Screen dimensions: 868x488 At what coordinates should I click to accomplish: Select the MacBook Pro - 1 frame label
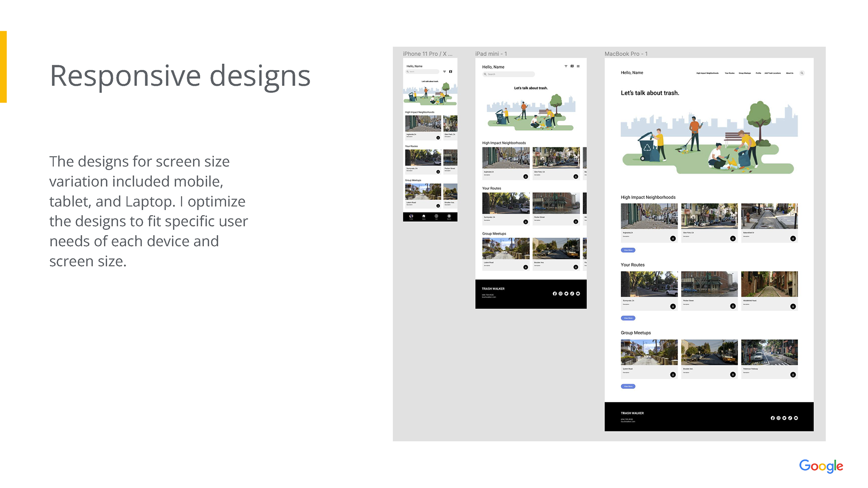626,54
